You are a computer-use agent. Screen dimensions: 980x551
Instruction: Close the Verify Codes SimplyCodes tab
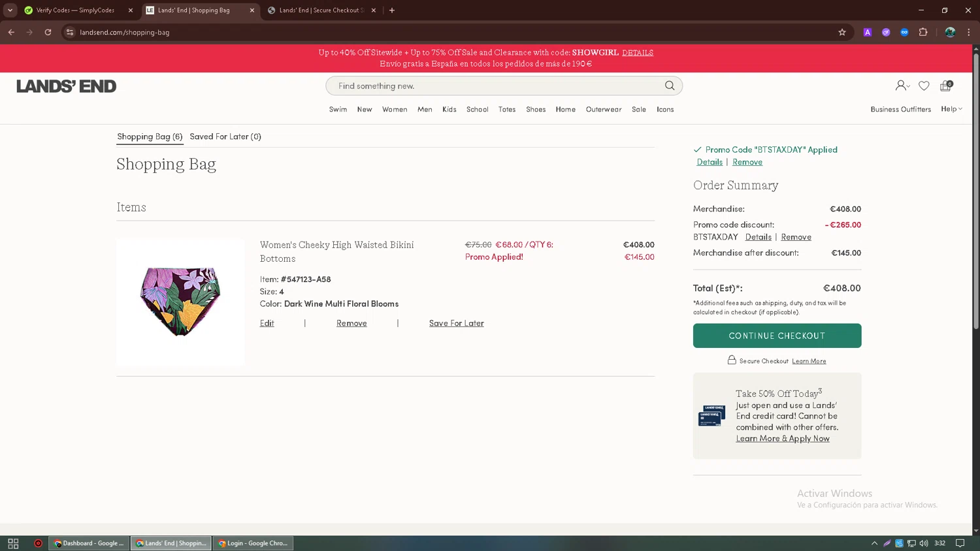[x=131, y=10]
